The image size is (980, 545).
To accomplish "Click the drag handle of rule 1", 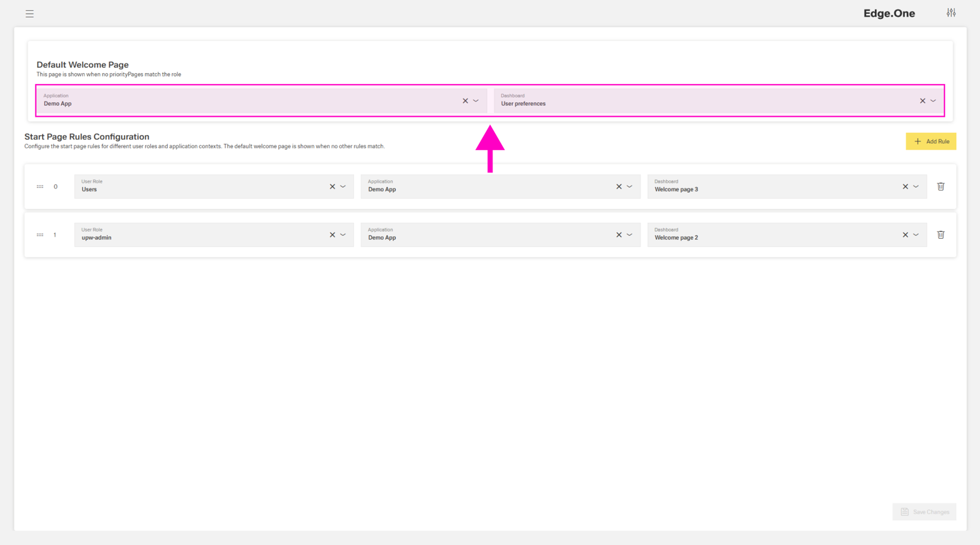I will [40, 235].
